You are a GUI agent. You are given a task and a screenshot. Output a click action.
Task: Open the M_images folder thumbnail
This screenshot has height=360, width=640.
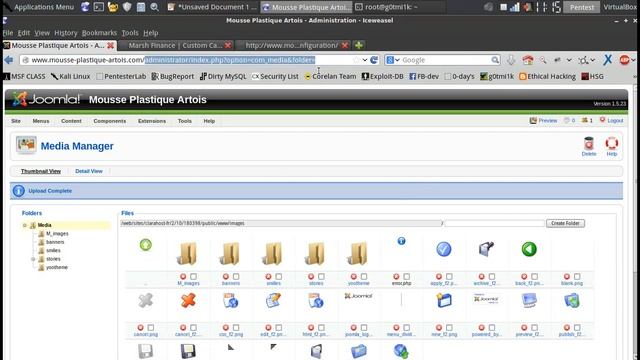pos(188,253)
